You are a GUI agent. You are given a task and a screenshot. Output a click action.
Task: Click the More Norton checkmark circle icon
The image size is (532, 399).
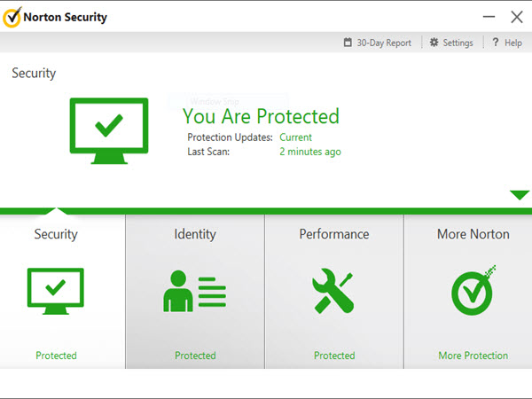click(x=473, y=291)
